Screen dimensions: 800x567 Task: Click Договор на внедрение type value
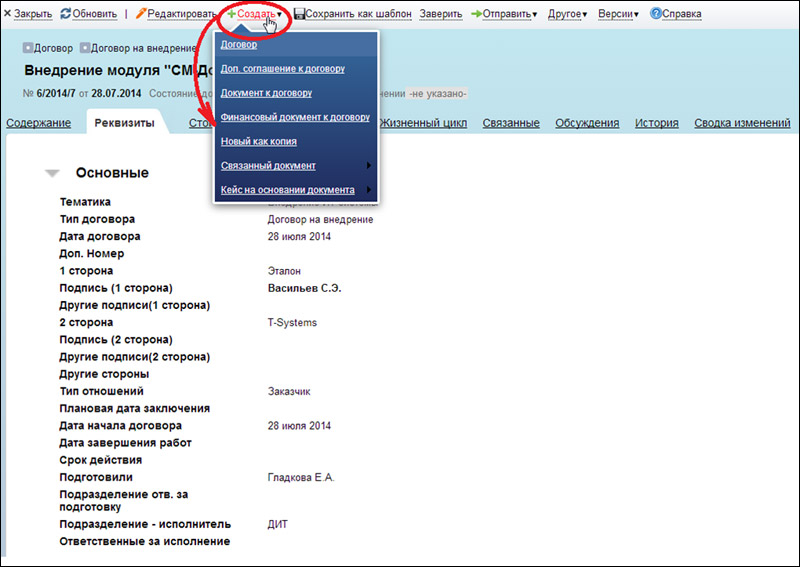click(x=320, y=219)
